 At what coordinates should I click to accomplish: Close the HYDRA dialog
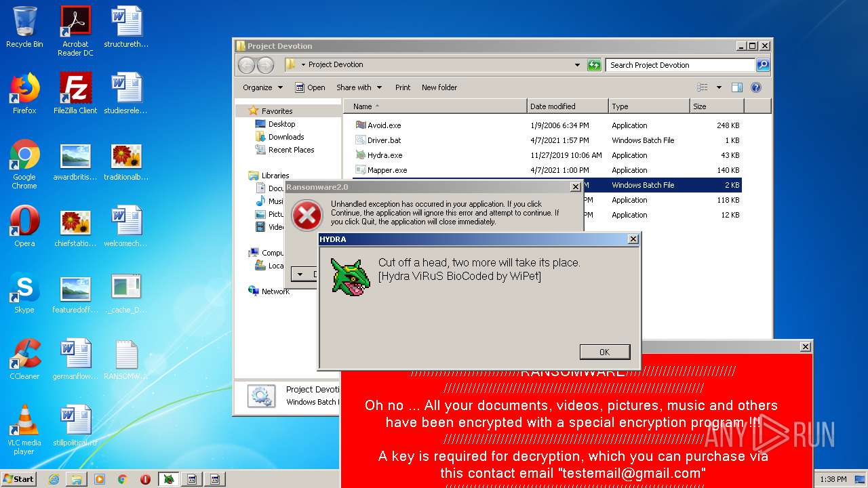633,239
